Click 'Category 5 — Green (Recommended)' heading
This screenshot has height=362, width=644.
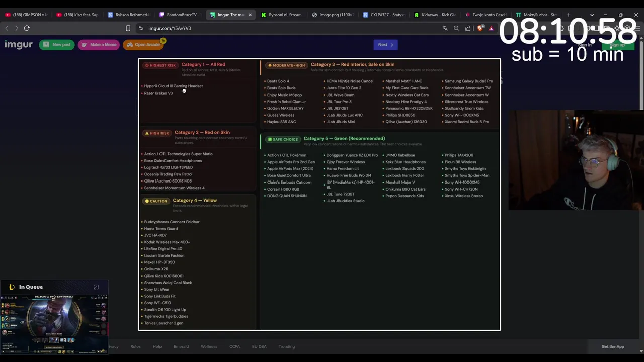click(x=345, y=139)
